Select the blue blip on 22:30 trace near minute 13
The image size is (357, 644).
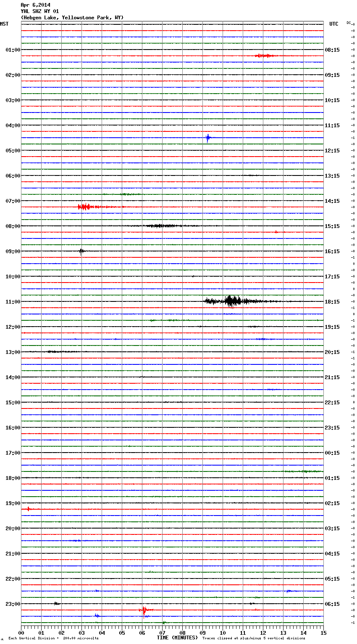289,591
